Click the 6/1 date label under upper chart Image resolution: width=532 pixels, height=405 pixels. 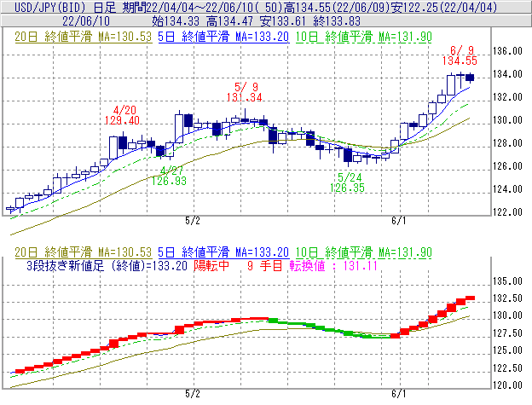(x=398, y=221)
